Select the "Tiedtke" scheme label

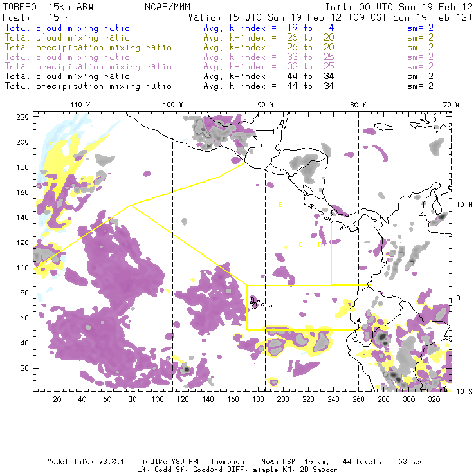(x=152, y=462)
